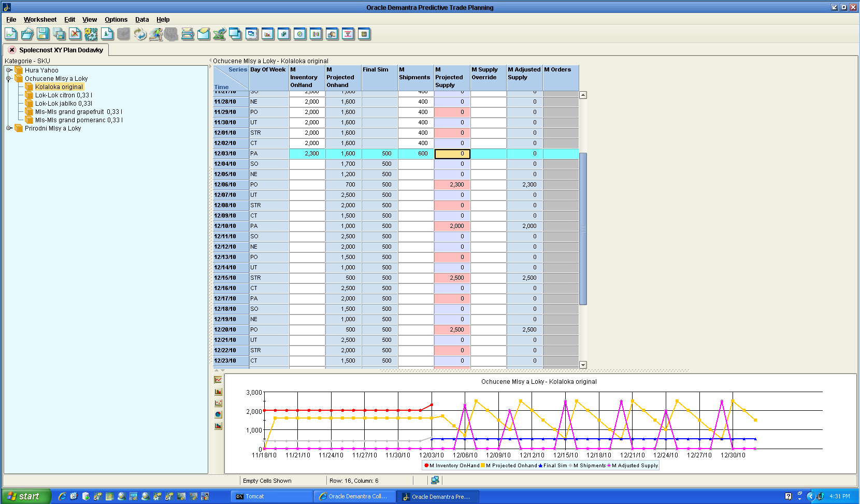This screenshot has width=860, height=504.
Task: Export to Excel with the X icon
Action: 220,34
